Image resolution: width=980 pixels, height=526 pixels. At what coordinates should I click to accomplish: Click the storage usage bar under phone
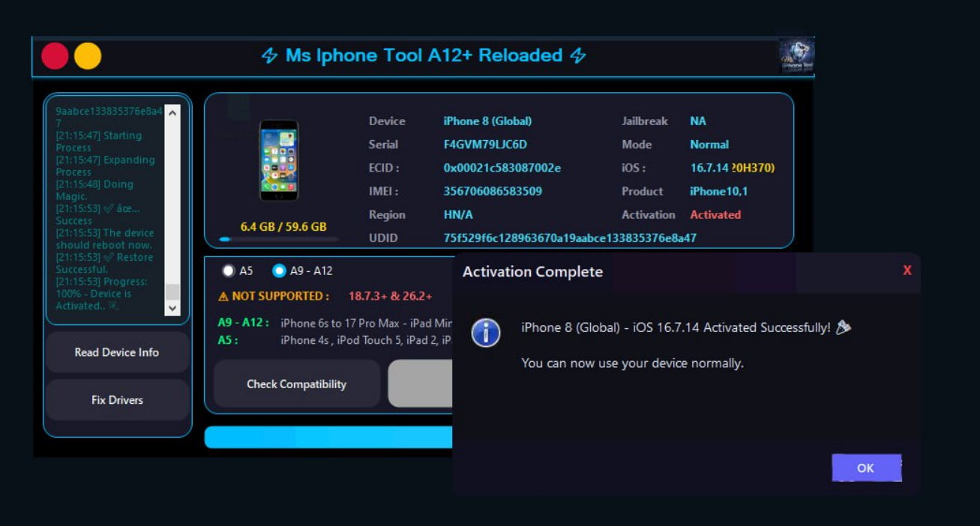point(278,239)
